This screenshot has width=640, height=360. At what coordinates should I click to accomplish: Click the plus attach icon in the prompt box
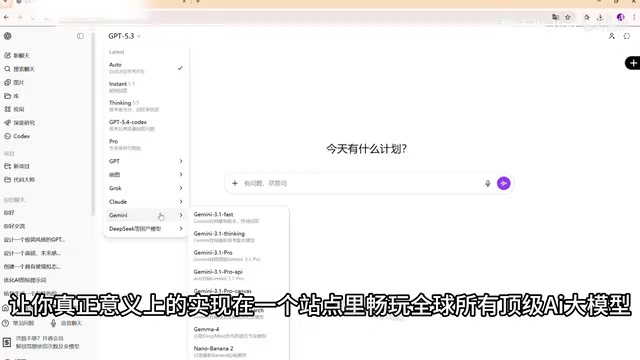click(235, 183)
